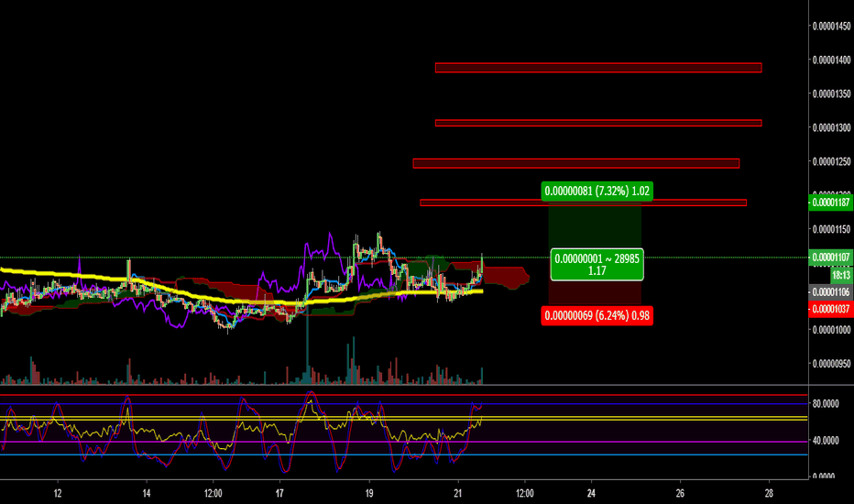Select the topmost red rectangle near 0.00001400
Screen dimensions: 854x504
pyautogui.click(x=598, y=68)
